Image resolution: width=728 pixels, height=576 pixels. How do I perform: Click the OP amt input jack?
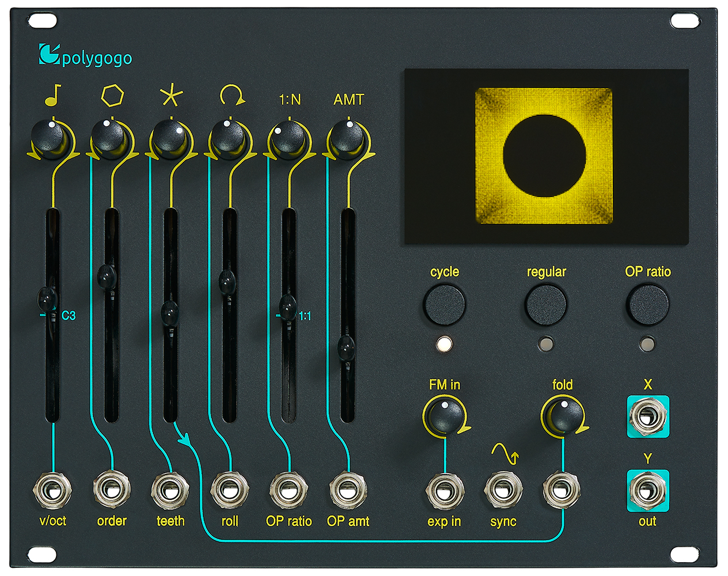coord(348,491)
